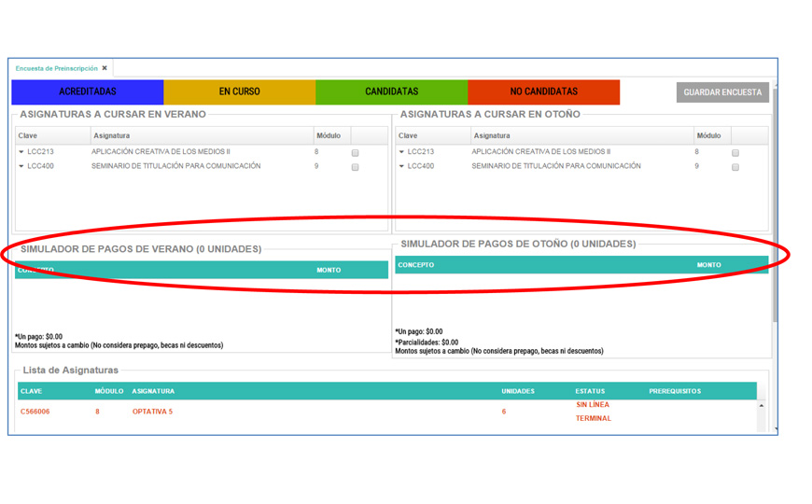Select the red NO CANDIDATAS legend block
812x504 pixels.
[x=543, y=91]
